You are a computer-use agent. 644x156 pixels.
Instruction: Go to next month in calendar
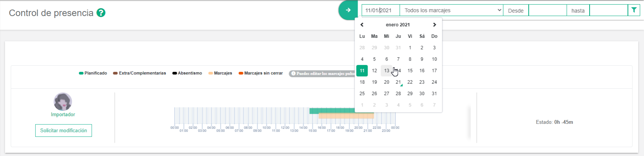(434, 25)
